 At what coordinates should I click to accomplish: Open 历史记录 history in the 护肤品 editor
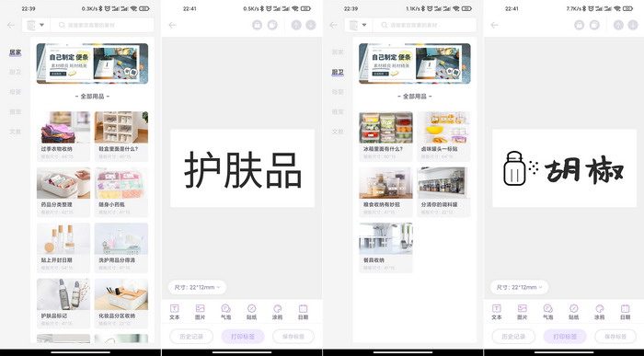(x=191, y=337)
